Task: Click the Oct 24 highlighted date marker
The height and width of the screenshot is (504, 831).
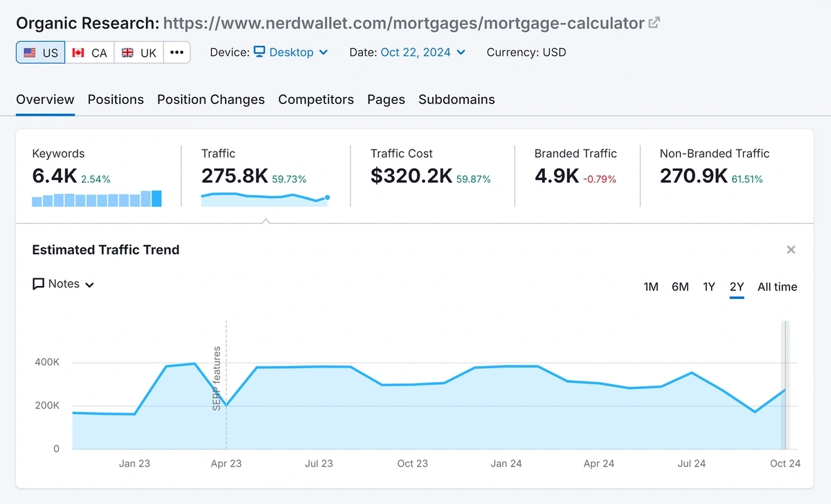Action: pyautogui.click(x=785, y=385)
